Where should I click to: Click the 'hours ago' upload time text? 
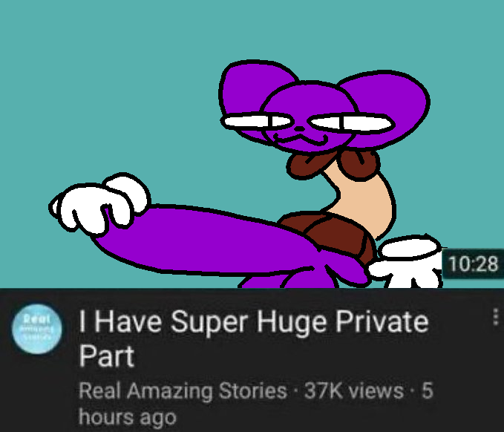click(x=128, y=417)
